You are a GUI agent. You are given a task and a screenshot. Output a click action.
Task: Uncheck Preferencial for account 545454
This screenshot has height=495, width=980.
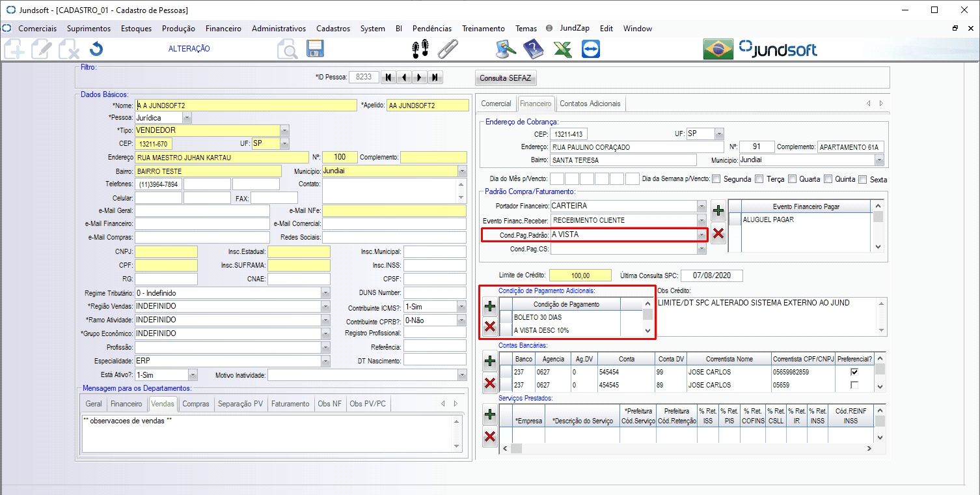click(854, 372)
